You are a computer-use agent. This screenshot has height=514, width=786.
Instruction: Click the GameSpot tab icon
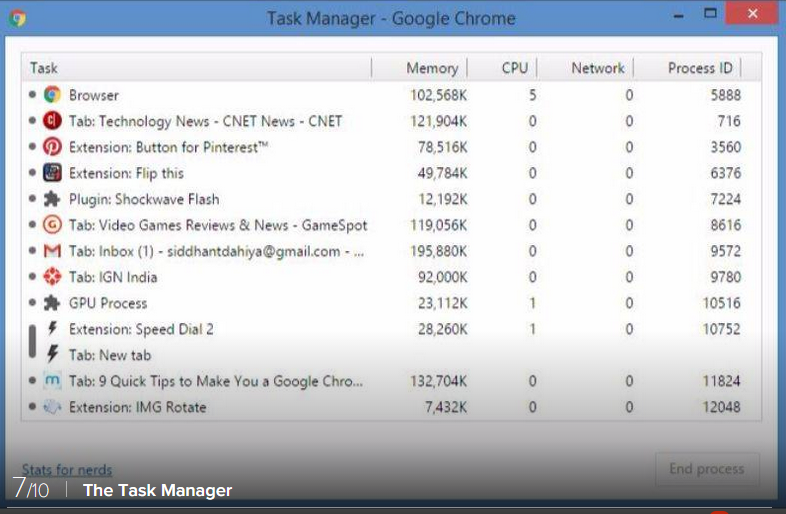click(52, 225)
